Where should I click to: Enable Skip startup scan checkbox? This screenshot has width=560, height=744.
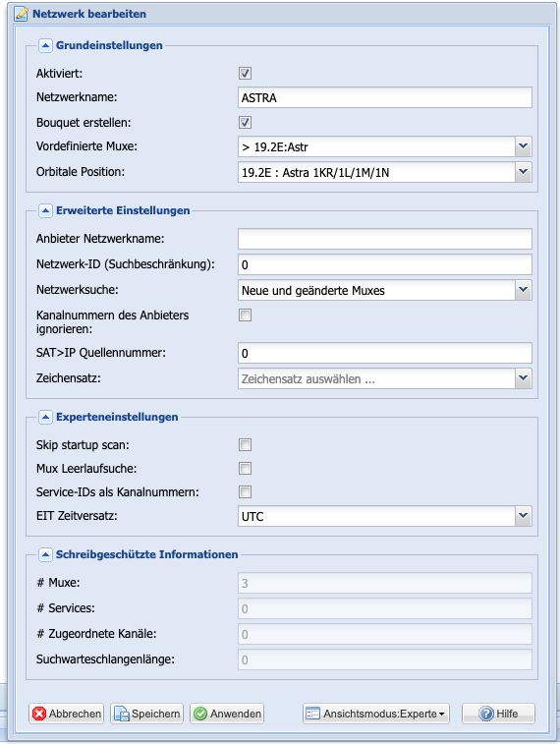pyautogui.click(x=246, y=445)
